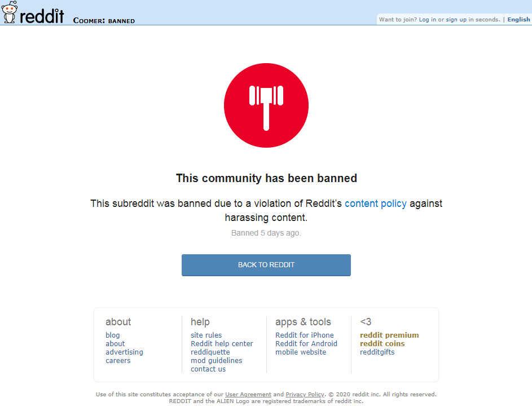532x407 pixels.
Task: Open the User Agreement link
Action: [x=248, y=395]
